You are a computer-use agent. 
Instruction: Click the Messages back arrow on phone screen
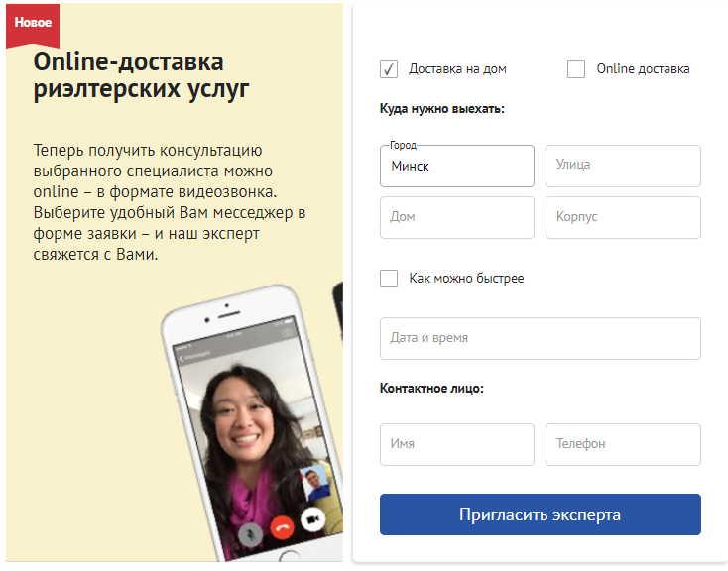click(x=182, y=358)
